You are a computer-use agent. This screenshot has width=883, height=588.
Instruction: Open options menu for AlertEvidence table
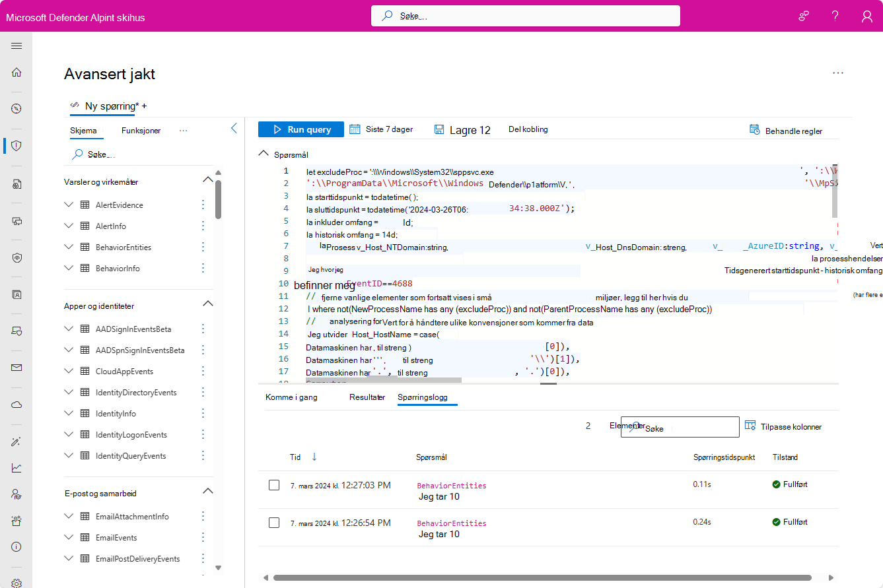[x=203, y=205]
